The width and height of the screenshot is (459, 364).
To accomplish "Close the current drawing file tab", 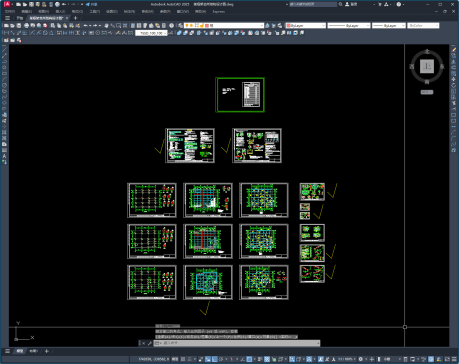I will [67, 18].
